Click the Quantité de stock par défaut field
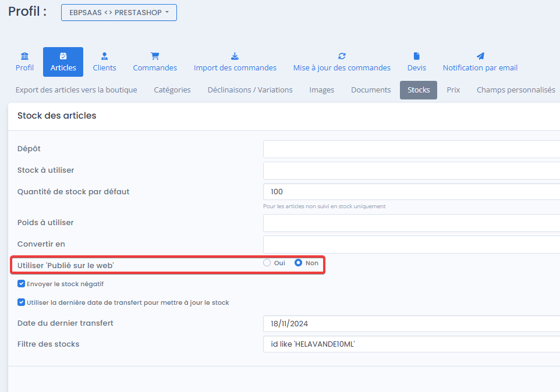The image size is (560, 392). [x=412, y=192]
